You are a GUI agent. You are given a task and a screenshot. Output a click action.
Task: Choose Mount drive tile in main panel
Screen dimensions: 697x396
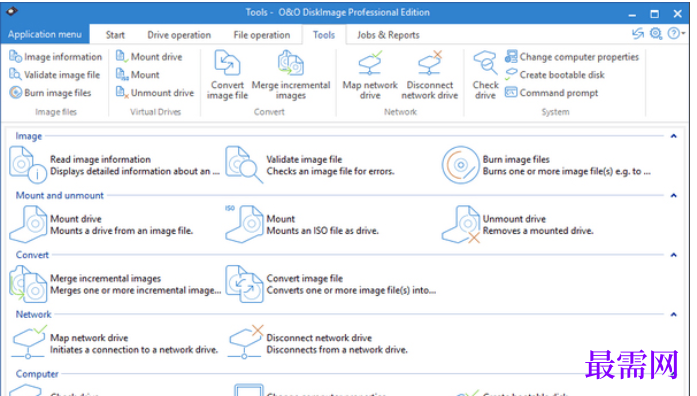pyautogui.click(x=101, y=224)
